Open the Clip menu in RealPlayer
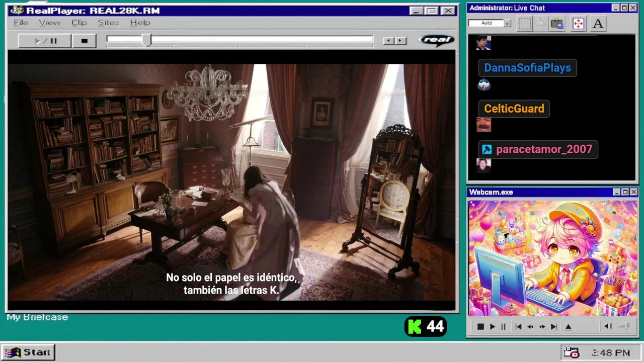Screen dimensions: 644x362 (79, 23)
